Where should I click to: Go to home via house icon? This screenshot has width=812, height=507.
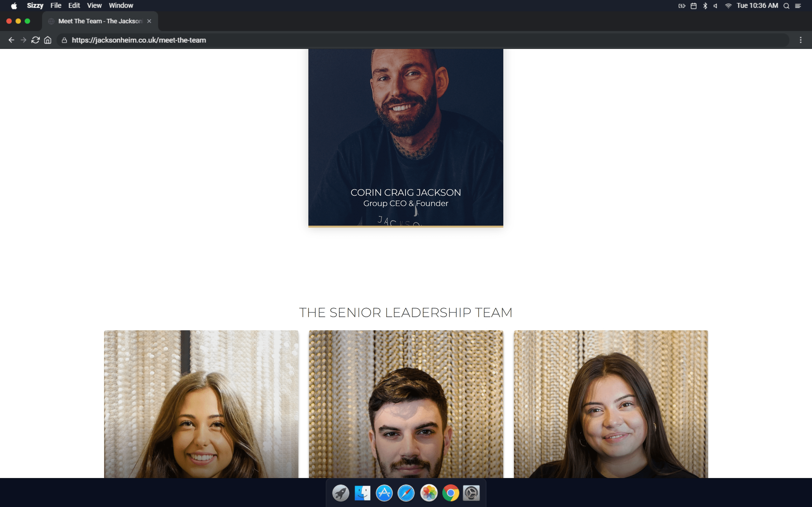pyautogui.click(x=48, y=40)
